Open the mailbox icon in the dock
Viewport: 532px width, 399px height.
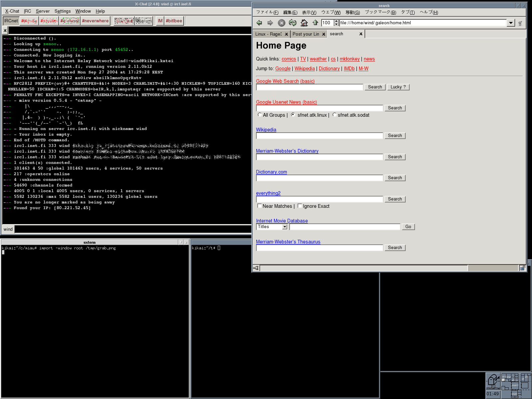[x=493, y=381]
